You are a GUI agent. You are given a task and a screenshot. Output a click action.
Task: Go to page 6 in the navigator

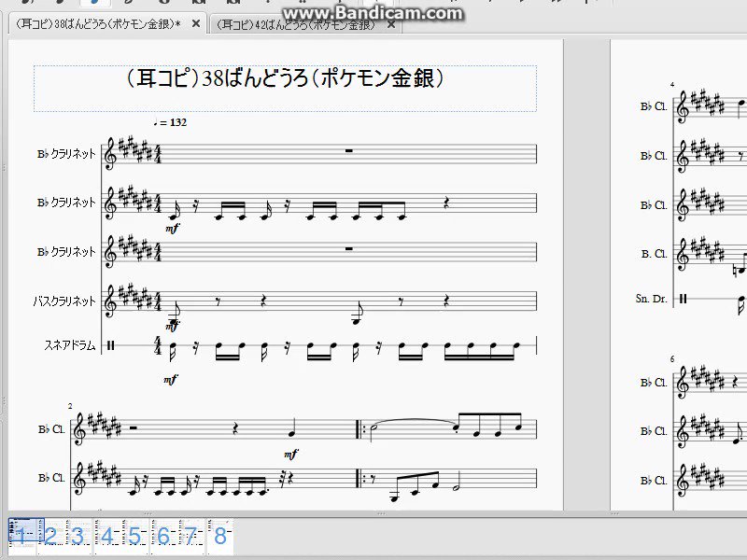[x=163, y=536]
